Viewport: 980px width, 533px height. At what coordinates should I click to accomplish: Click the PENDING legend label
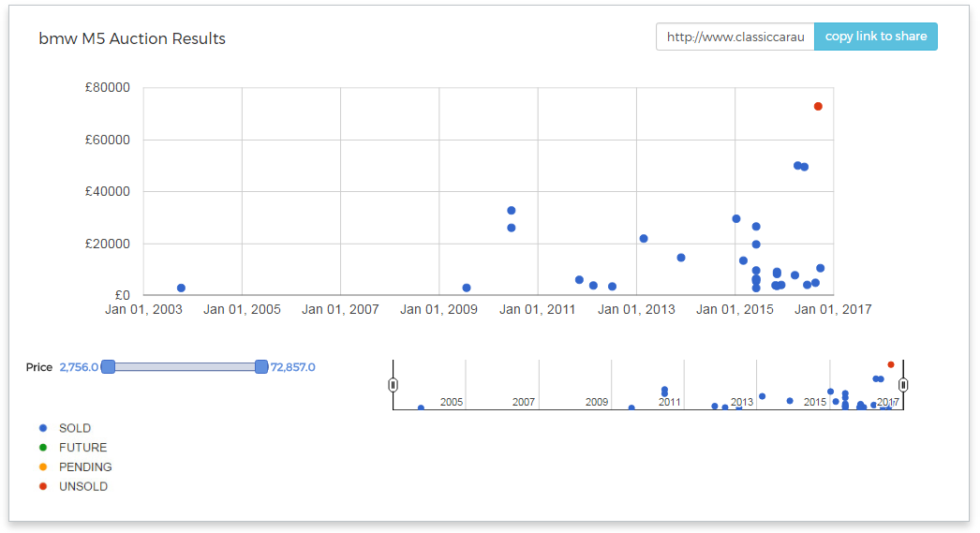(x=85, y=466)
